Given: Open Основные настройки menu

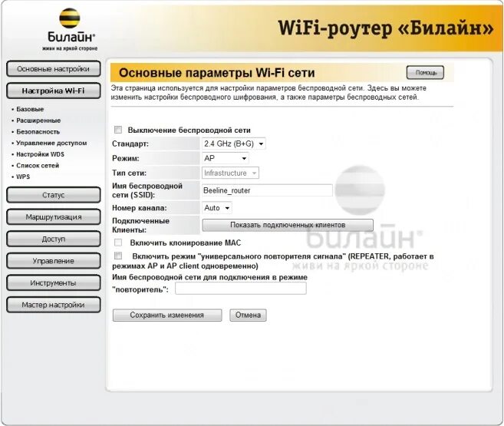Looking at the screenshot, I should coord(54,69).
